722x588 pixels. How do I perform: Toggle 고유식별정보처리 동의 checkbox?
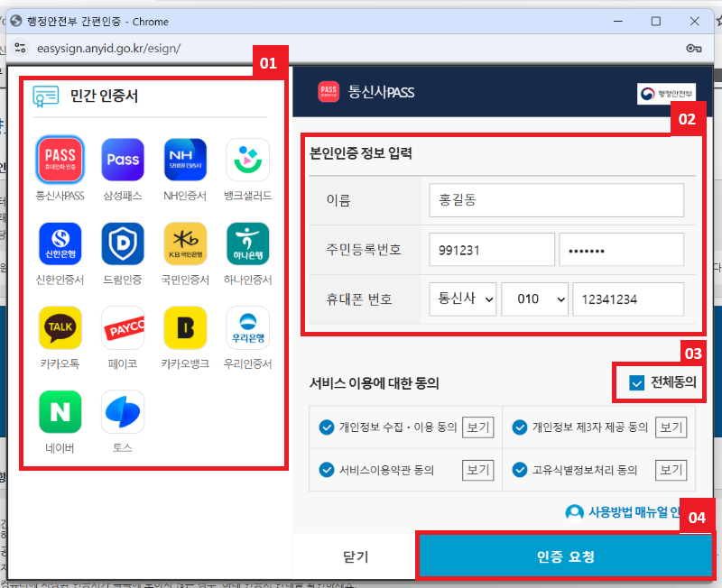coord(520,470)
